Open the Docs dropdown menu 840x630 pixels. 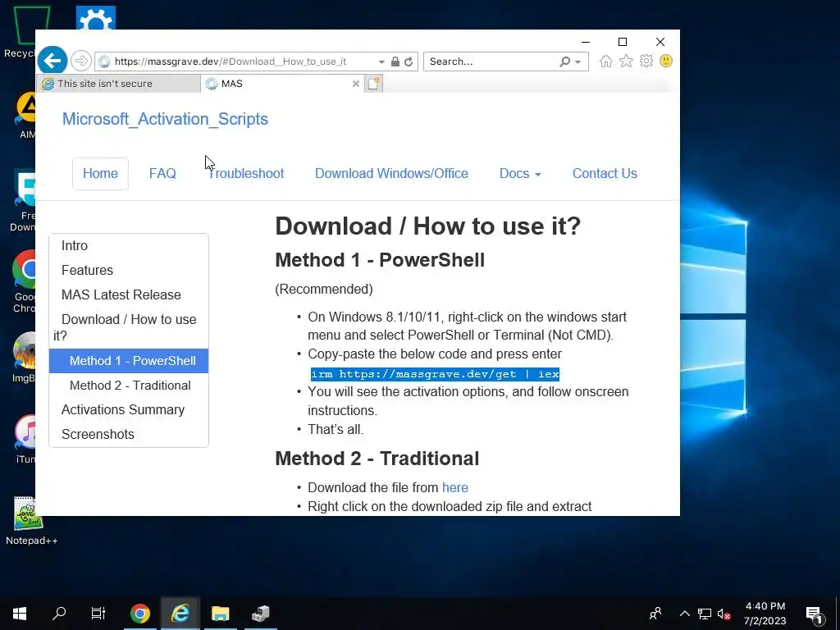tap(519, 174)
